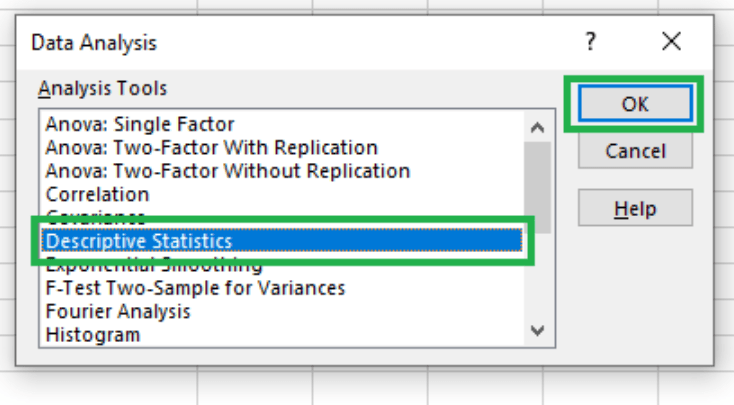
Task: Click the Data Analysis title bar
Action: tap(300, 43)
